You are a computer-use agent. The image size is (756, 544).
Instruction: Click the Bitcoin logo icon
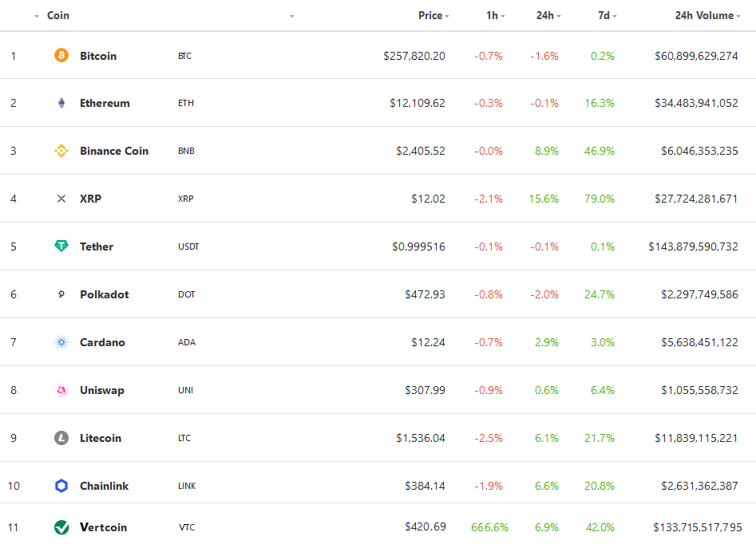61,55
